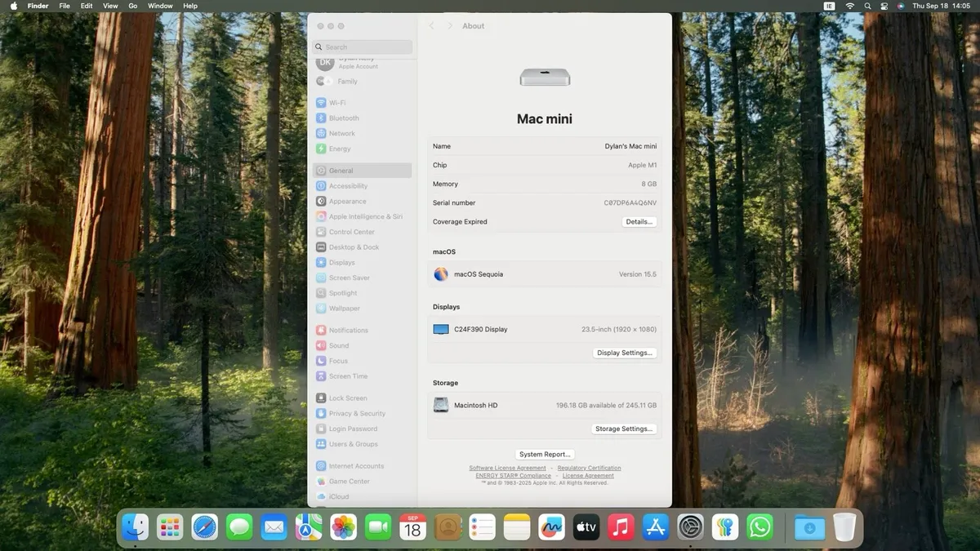Select Control Center in the sidebar

coord(362,232)
